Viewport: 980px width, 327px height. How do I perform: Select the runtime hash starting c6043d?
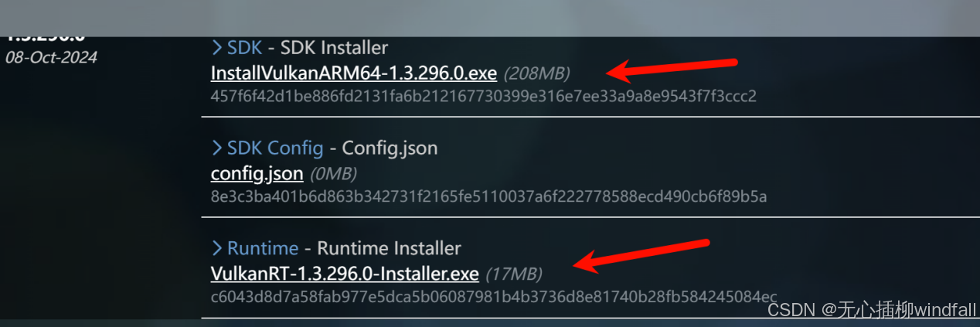493,297
